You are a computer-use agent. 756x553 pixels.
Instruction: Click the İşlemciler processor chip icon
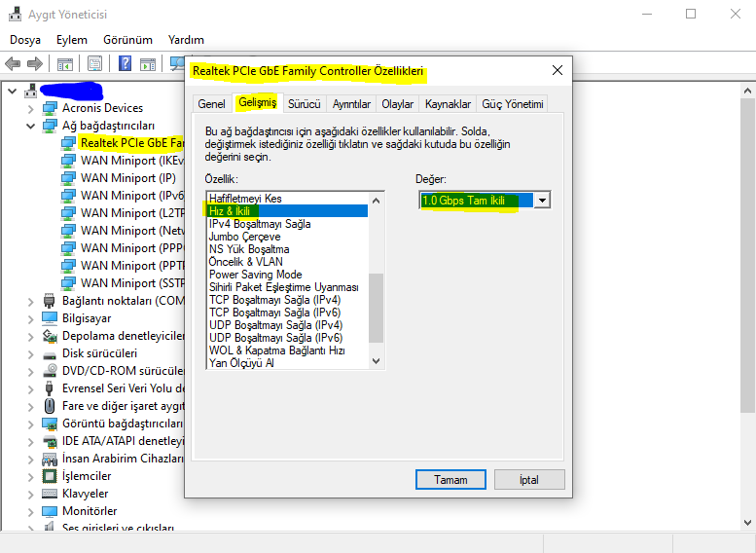pyautogui.click(x=50, y=476)
